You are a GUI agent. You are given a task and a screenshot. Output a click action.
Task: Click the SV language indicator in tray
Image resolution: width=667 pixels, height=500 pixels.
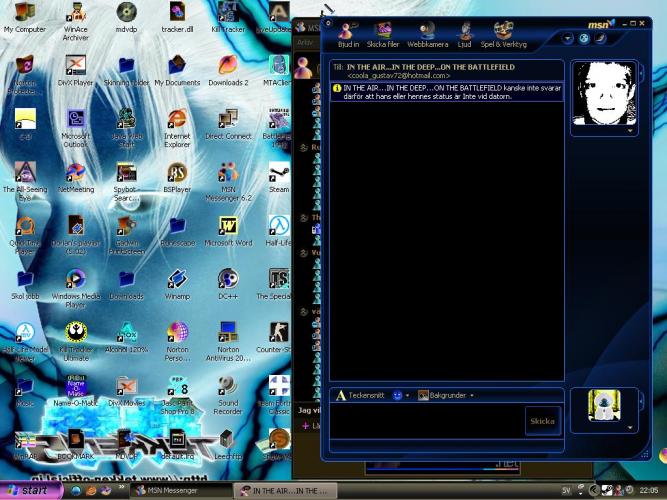[565, 491]
